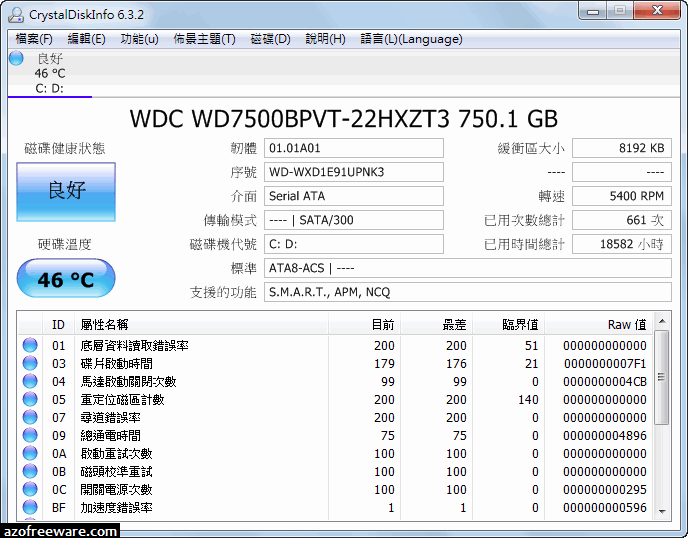Click the 8192 KB buffer size field
Viewport: 688px width, 538px height.
[622, 148]
